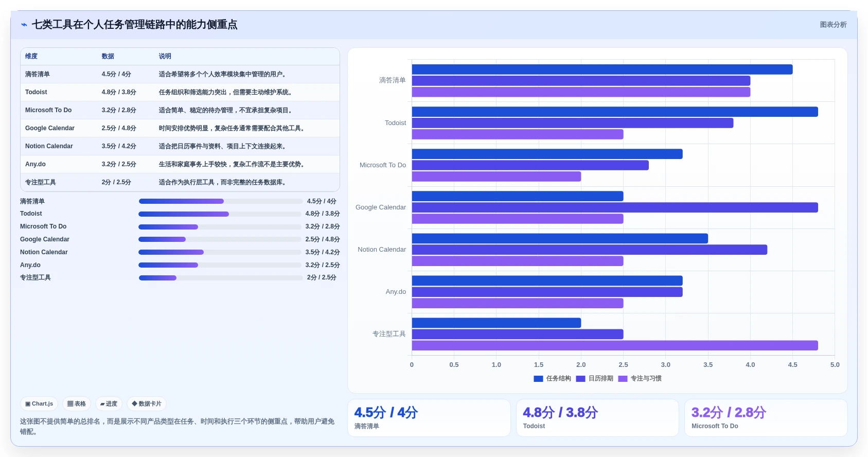
Task: Click the Google Calendar y-axis label
Action: pyautogui.click(x=381, y=207)
